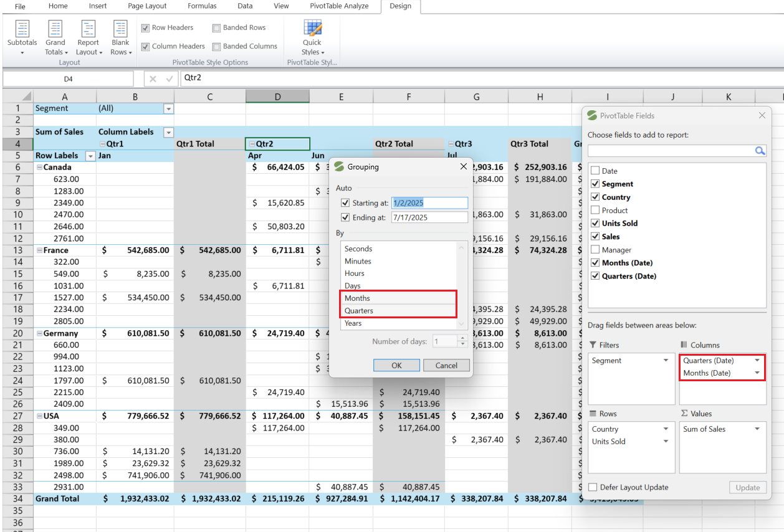Click the Ending at date field

429,217
